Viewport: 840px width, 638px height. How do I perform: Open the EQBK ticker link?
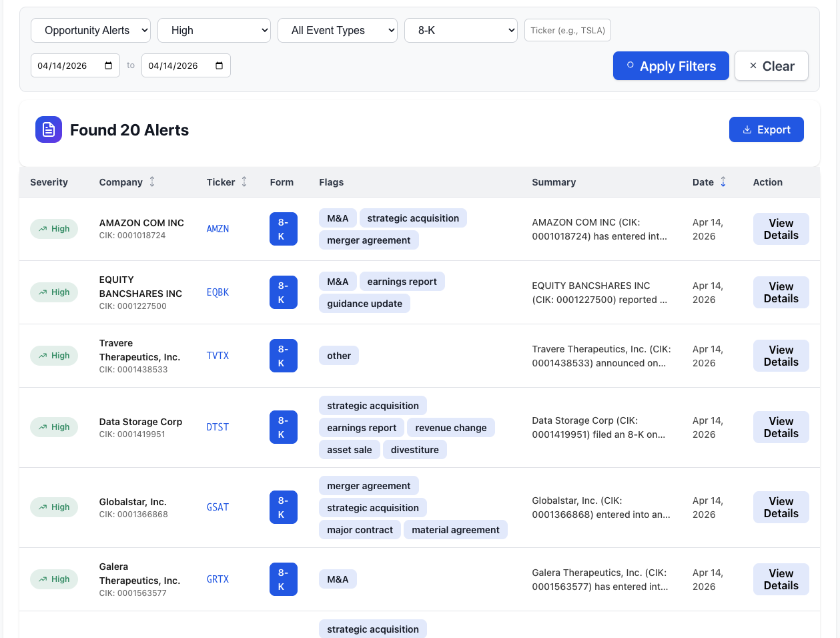[x=218, y=292]
